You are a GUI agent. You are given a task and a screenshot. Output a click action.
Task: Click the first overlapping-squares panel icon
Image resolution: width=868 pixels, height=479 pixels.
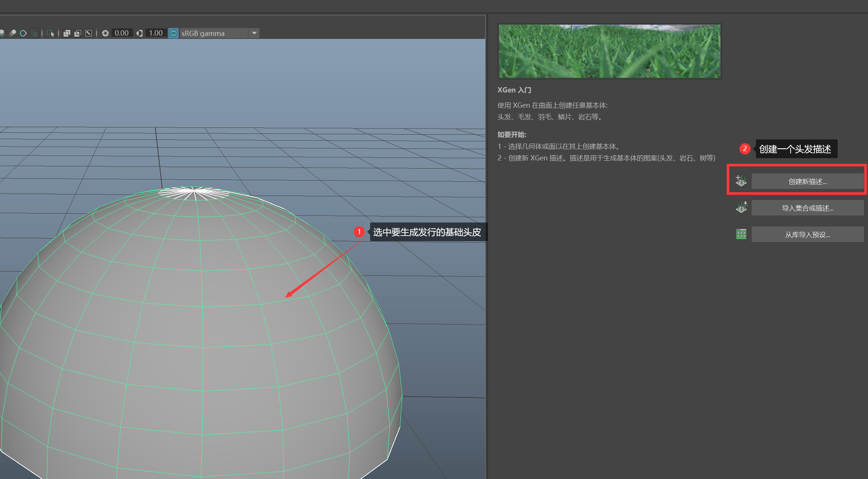tap(67, 33)
